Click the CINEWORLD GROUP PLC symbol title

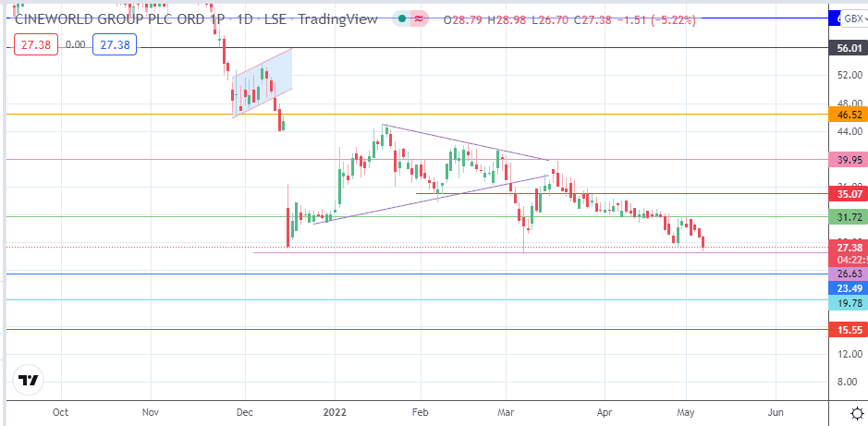(120, 19)
